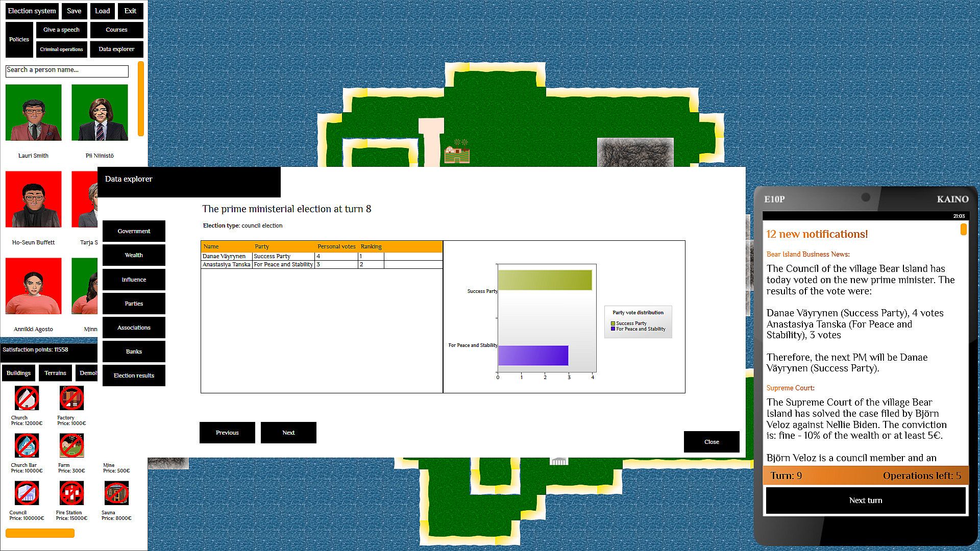This screenshot has height=551, width=980.
Task: Choose the Fire Station building icon
Action: (x=71, y=493)
